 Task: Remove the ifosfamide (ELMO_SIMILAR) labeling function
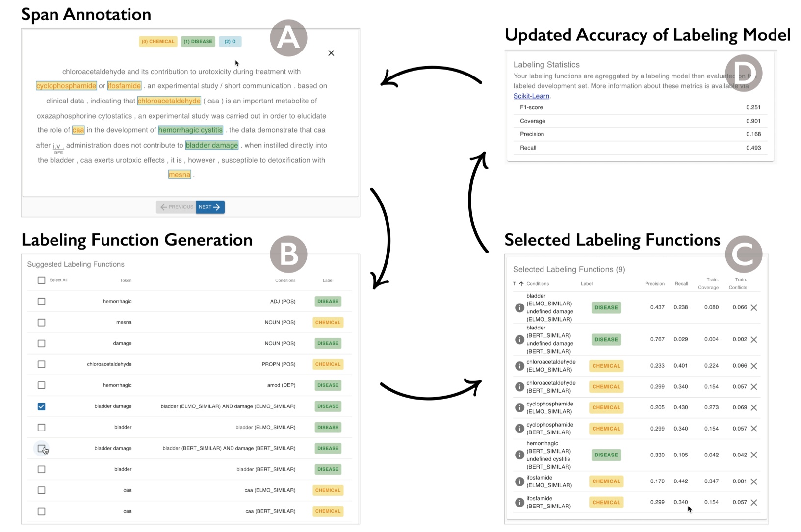pos(754,481)
